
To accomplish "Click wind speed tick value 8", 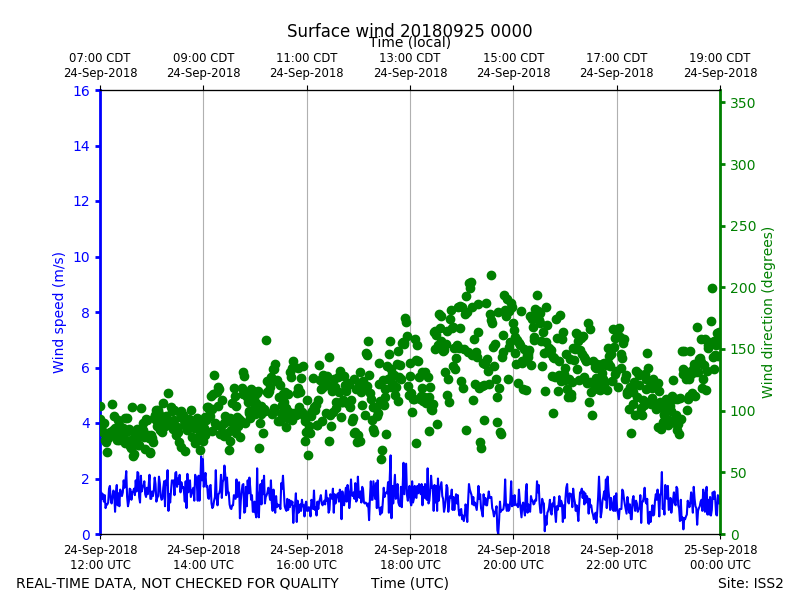I will click(x=85, y=313).
